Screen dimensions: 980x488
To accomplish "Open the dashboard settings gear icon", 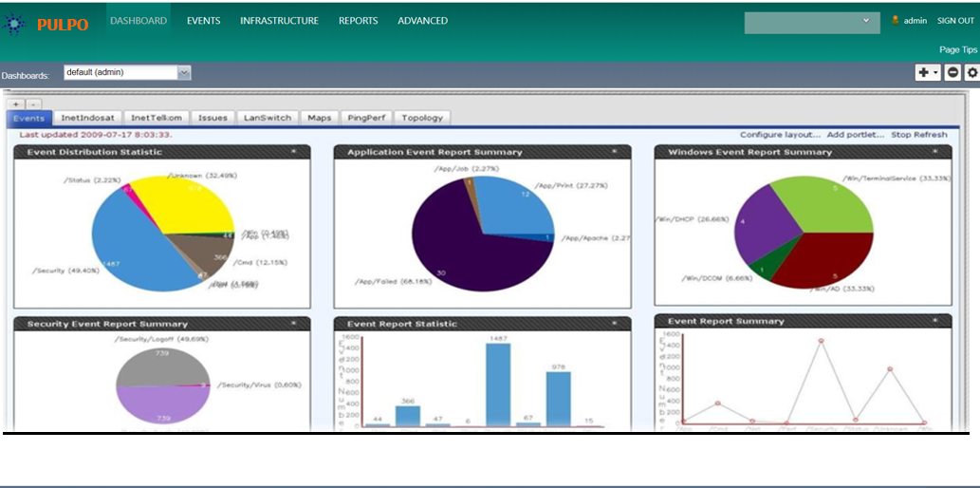I will [971, 73].
